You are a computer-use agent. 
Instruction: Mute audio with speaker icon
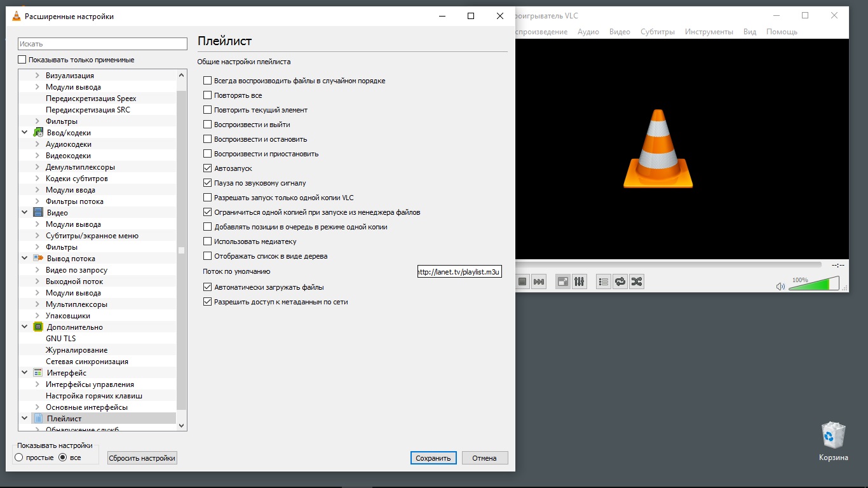[x=780, y=287]
